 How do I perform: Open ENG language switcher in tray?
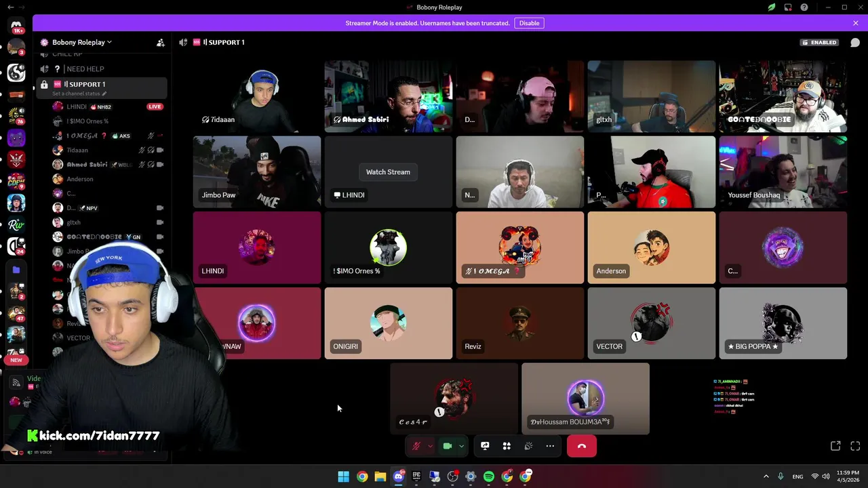pyautogui.click(x=798, y=476)
